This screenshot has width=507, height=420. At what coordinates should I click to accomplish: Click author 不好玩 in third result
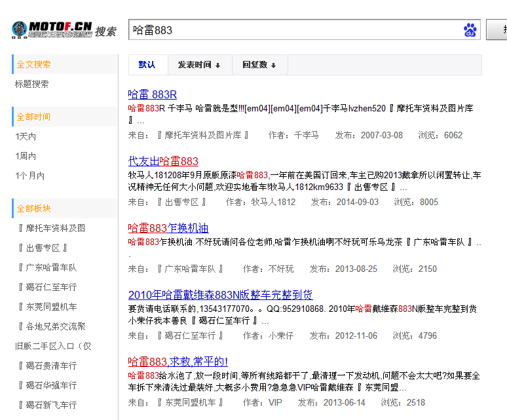tap(280, 269)
